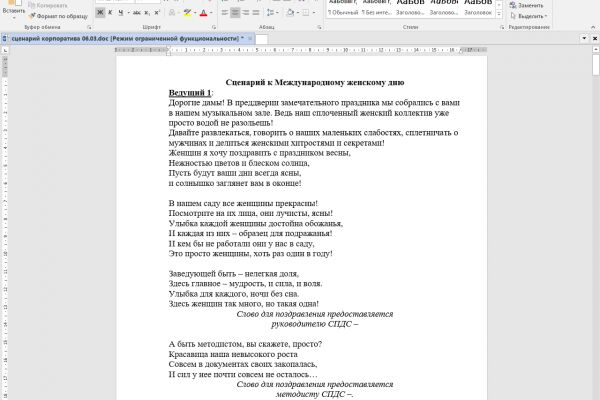Center-align the paragraph
The image size is (600, 400).
coord(235,13)
